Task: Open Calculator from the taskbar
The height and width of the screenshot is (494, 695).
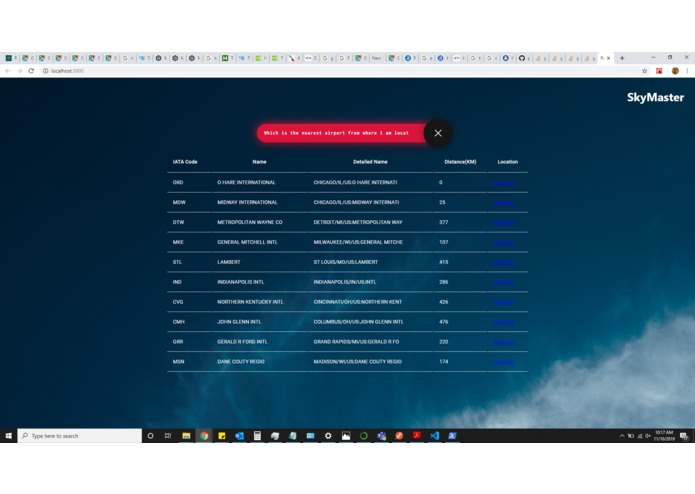Action: pyautogui.click(x=257, y=436)
